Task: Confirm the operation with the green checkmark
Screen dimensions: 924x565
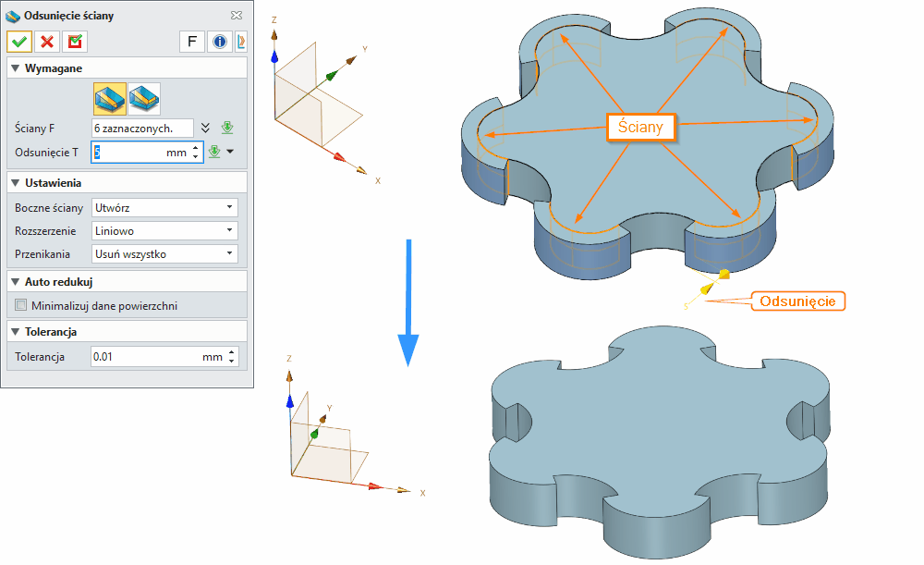Action: [20, 42]
